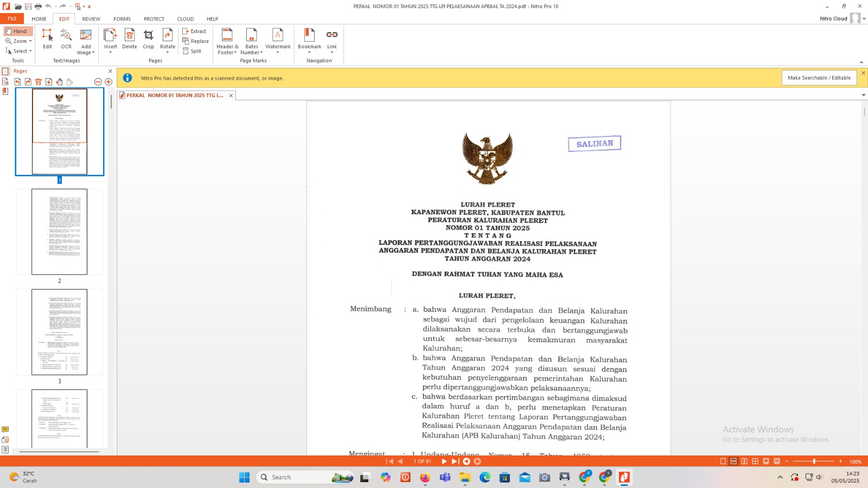The height and width of the screenshot is (488, 868).
Task: Go to next page button
Action: click(x=444, y=461)
